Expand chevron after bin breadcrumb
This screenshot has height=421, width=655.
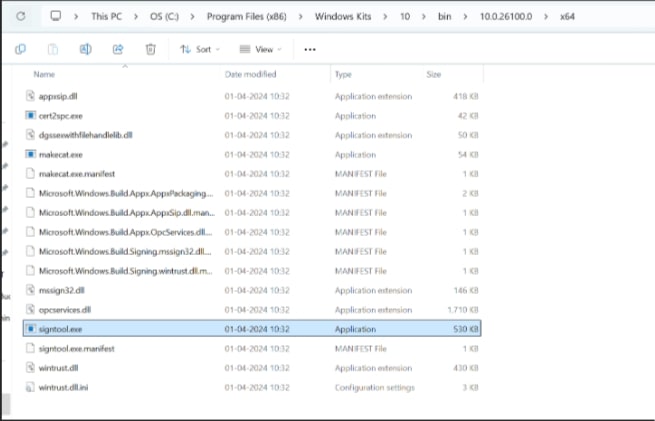pyautogui.click(x=465, y=17)
